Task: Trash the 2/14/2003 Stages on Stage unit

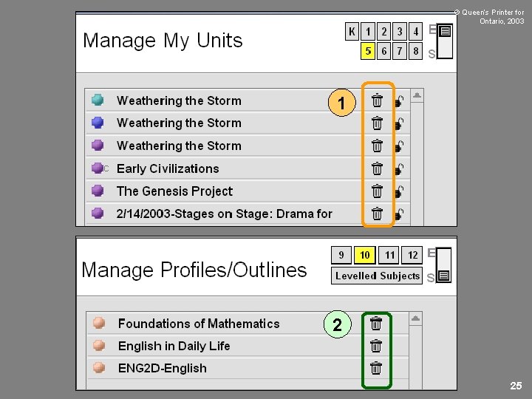Action: [x=377, y=214]
